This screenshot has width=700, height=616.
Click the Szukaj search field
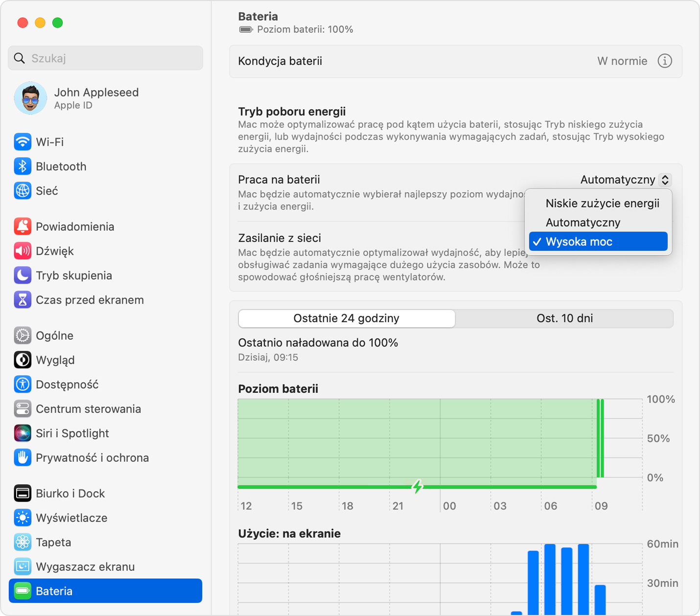(x=106, y=58)
